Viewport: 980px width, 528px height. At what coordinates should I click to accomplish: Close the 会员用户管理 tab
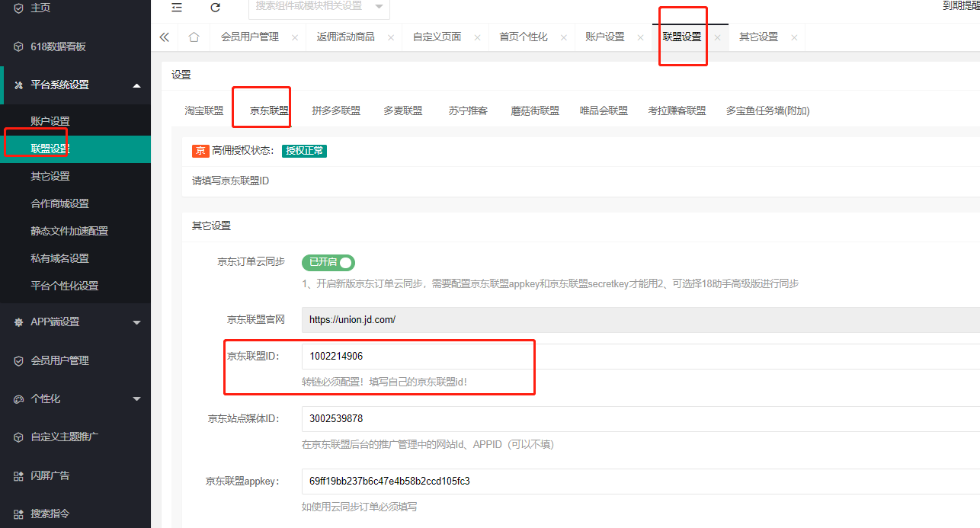click(x=295, y=37)
